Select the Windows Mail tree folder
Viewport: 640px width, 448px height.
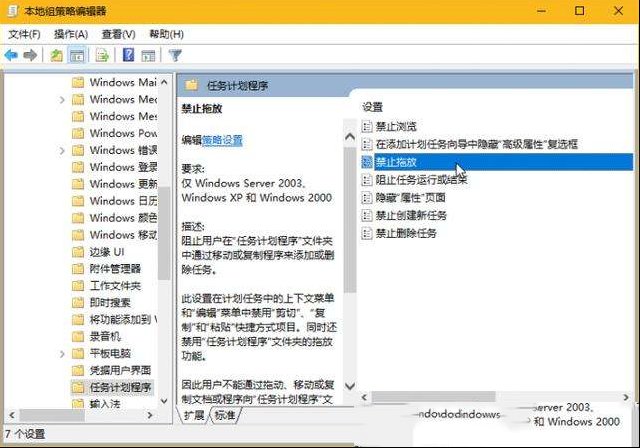(123, 82)
